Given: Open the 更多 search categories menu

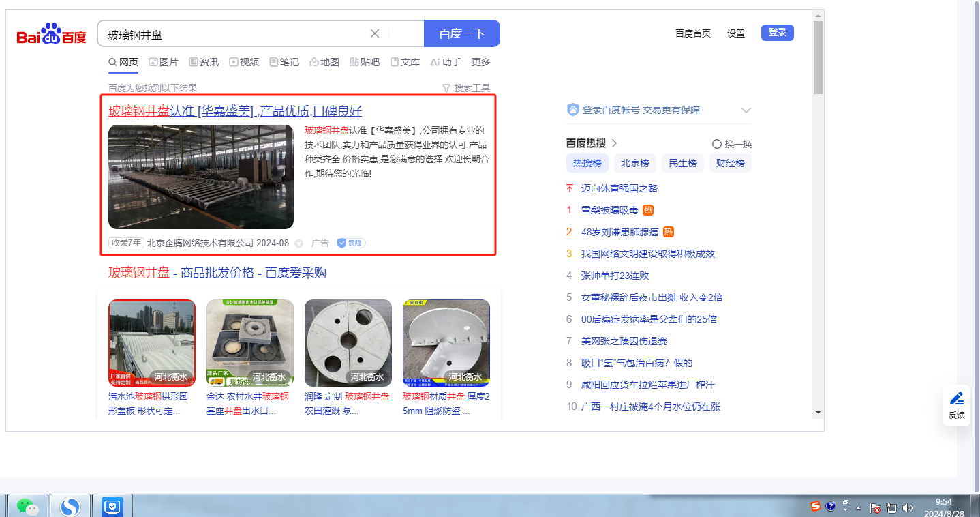Looking at the screenshot, I should tap(481, 62).
